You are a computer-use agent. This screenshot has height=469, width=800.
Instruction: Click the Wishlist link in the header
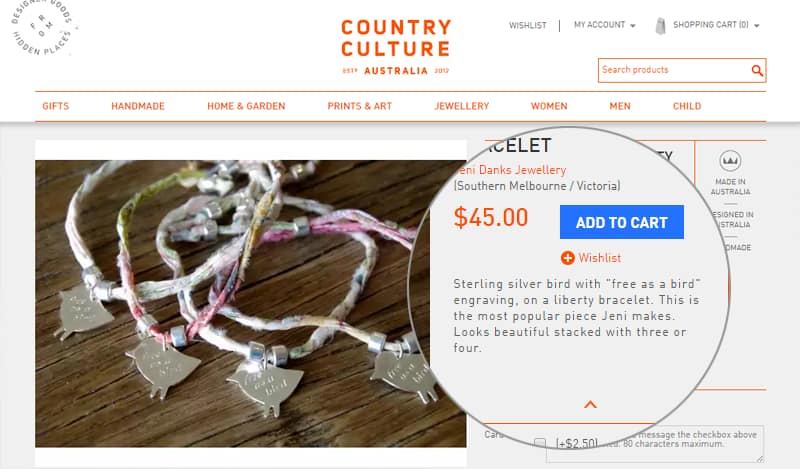pyautogui.click(x=527, y=25)
